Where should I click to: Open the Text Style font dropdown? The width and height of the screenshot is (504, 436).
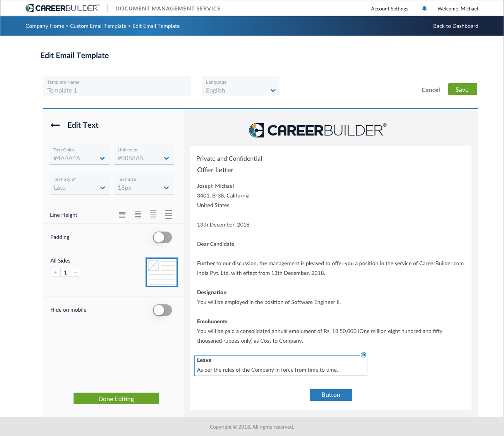click(79, 184)
